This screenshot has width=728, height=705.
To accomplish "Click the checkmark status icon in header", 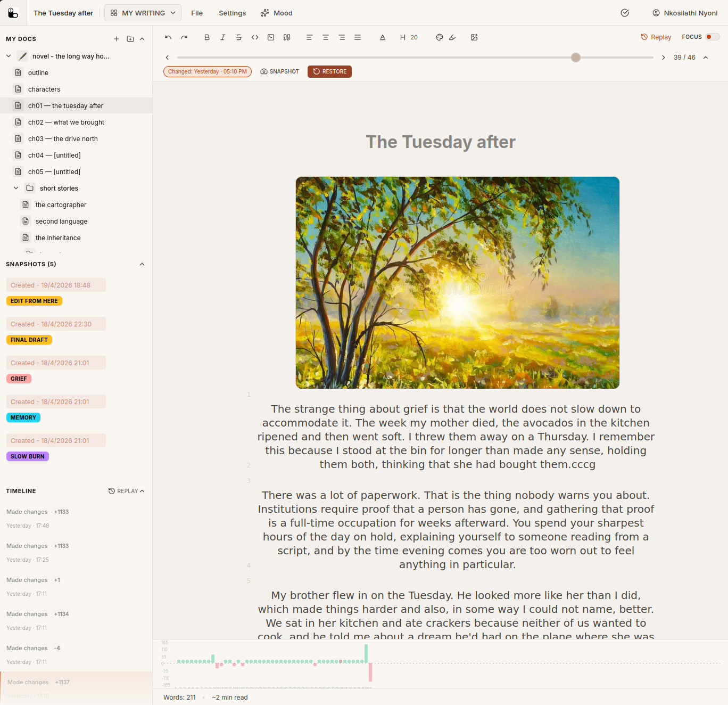I will tap(625, 13).
